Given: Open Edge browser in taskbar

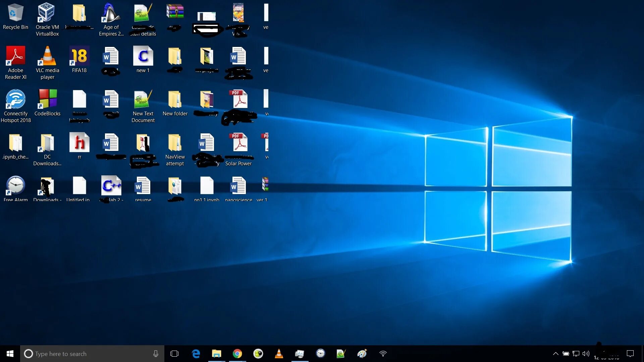Looking at the screenshot, I should click(x=196, y=354).
